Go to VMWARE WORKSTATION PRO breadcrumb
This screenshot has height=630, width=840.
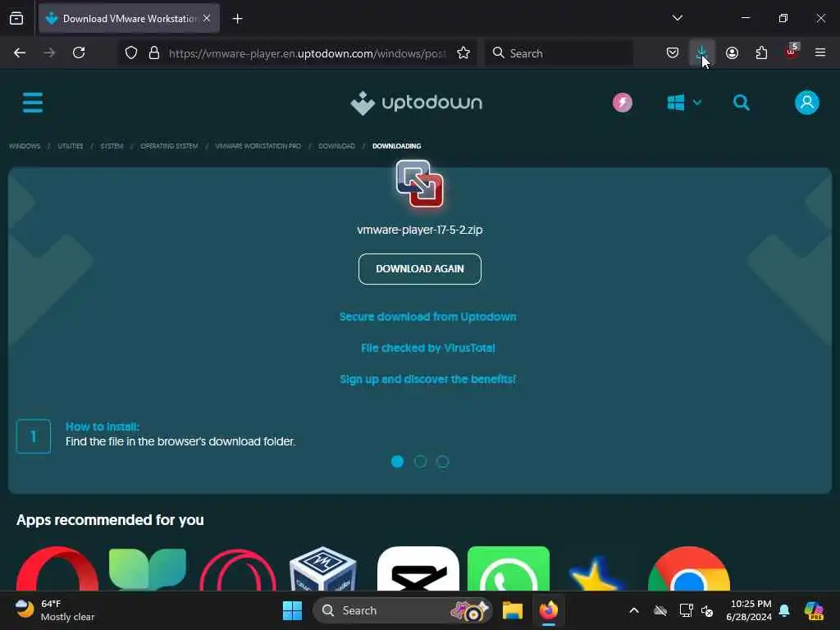[258, 146]
